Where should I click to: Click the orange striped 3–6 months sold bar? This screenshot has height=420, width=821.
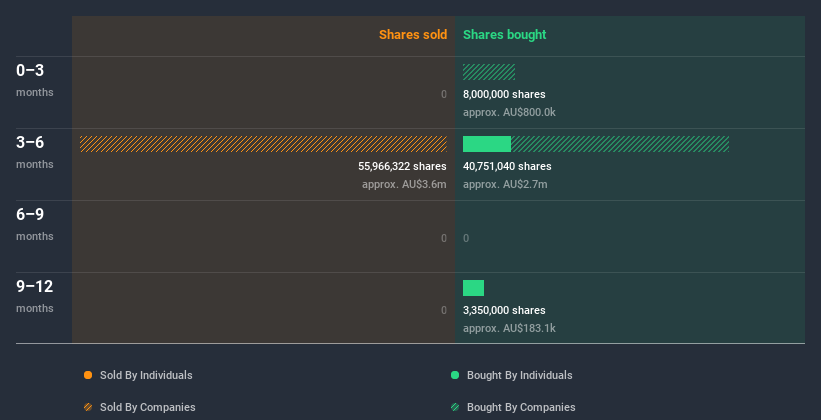tap(263, 144)
